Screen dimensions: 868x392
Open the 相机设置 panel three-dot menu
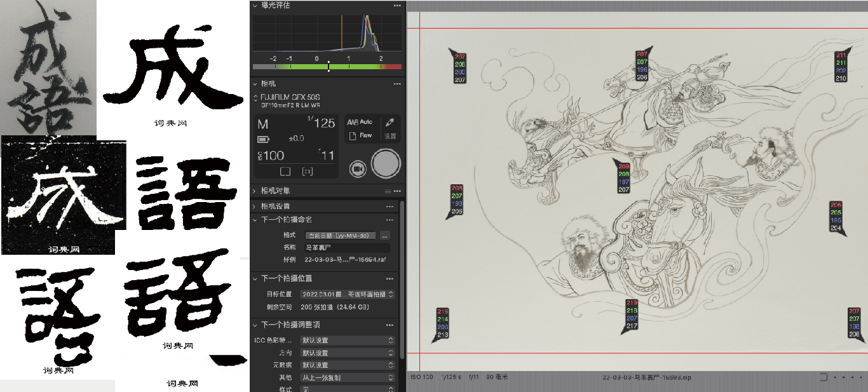390,206
